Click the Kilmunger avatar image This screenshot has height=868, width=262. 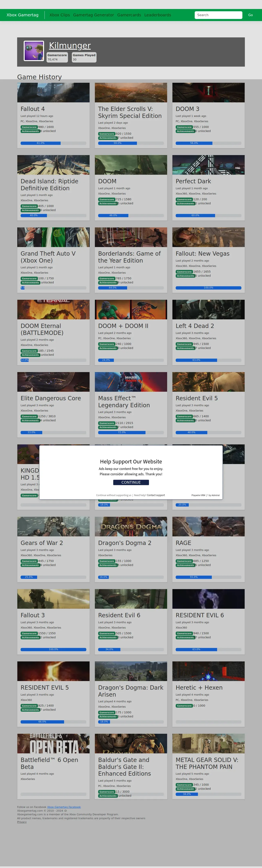pyautogui.click(x=34, y=51)
